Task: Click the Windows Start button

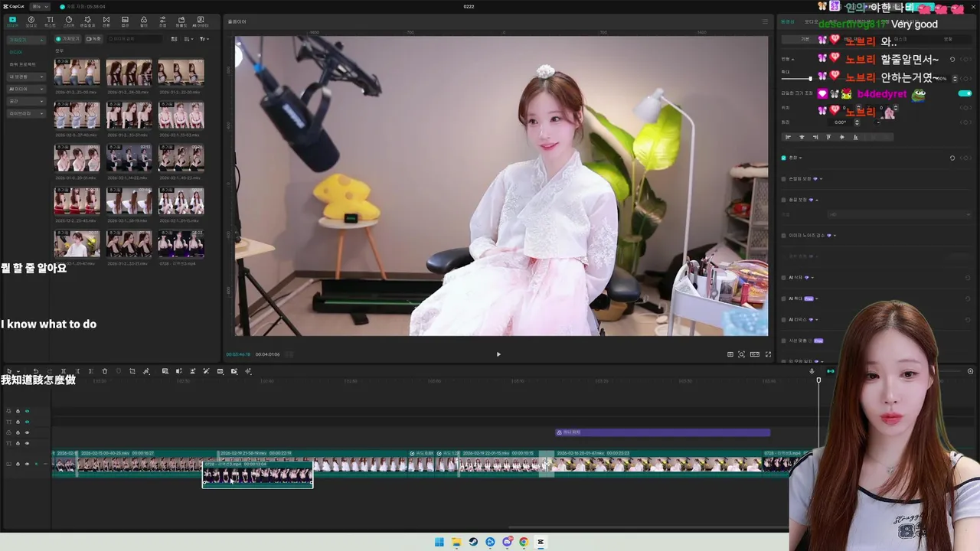Action: click(439, 542)
